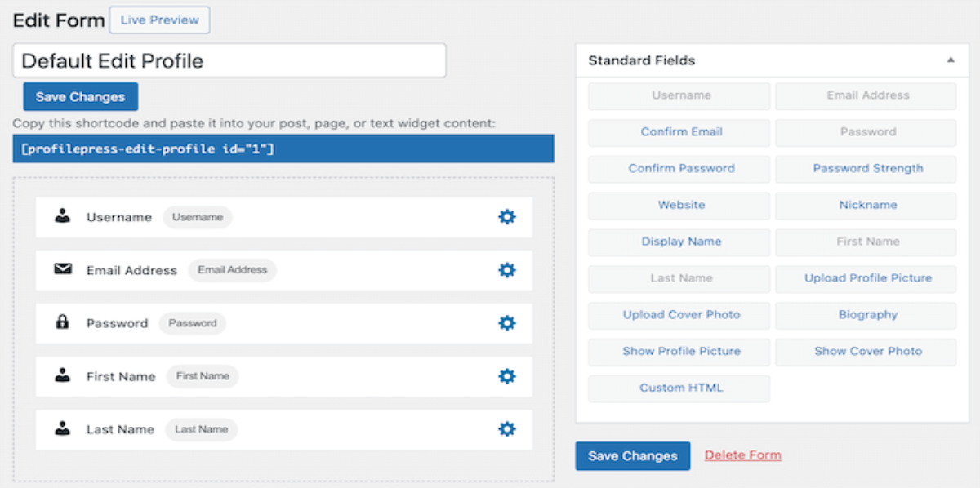Open settings gear for Email Address field
The width and height of the screenshot is (980, 488).
(x=507, y=270)
